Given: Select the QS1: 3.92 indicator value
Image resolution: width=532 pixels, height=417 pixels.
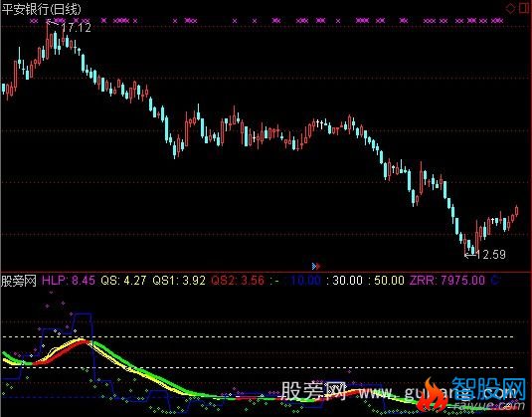Looking at the screenshot, I should pyautogui.click(x=179, y=281).
